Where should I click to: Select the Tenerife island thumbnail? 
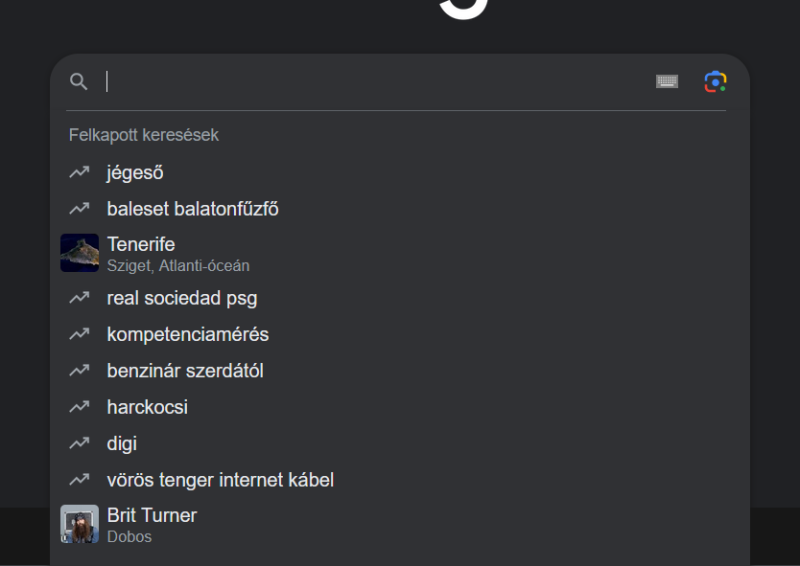pos(80,253)
